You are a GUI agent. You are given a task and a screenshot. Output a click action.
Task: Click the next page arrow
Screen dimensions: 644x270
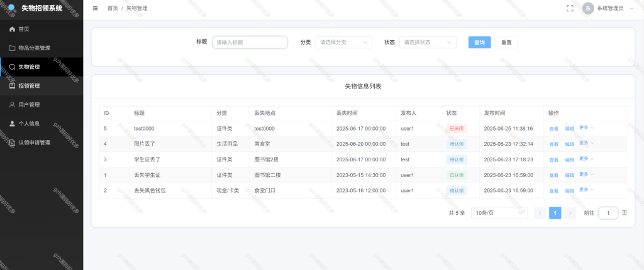click(x=570, y=213)
